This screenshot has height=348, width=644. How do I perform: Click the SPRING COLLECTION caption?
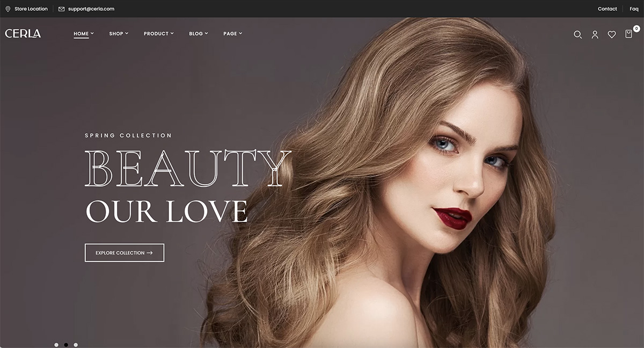pos(128,135)
